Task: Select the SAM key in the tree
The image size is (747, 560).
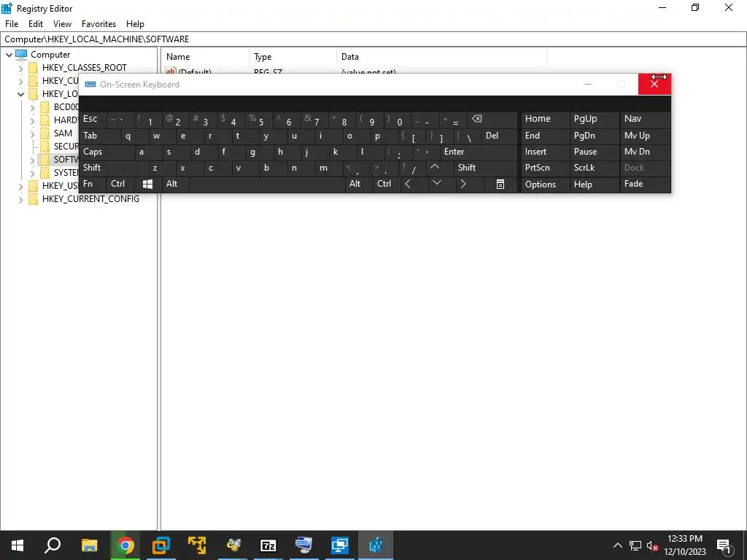Action: tap(63, 133)
